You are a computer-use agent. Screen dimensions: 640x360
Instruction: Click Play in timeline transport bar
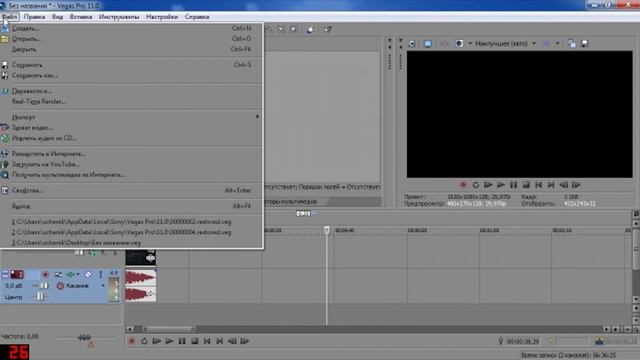click(x=169, y=341)
